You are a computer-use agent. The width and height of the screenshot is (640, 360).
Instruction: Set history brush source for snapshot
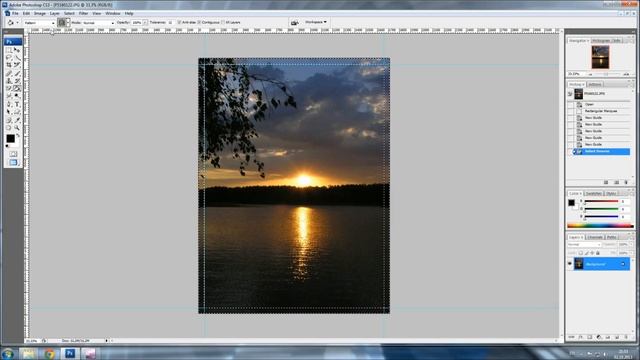pyautogui.click(x=570, y=94)
